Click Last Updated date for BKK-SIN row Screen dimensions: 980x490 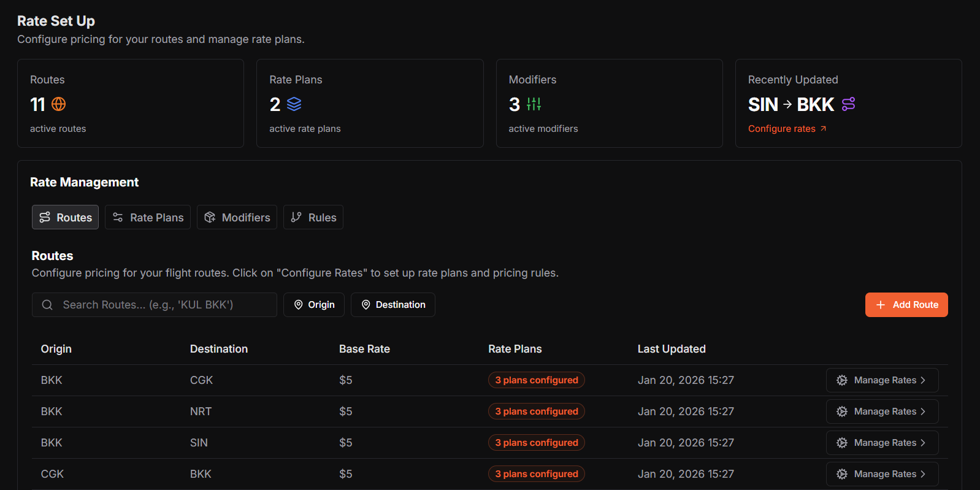tap(686, 443)
